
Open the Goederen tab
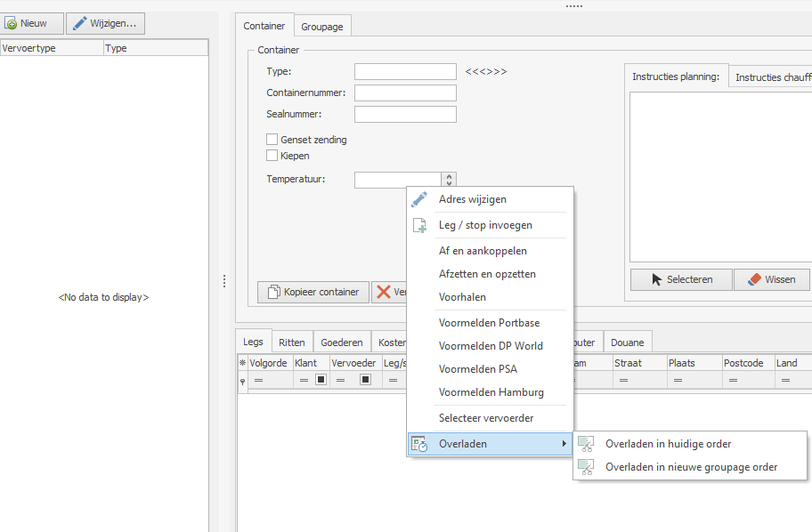tap(341, 343)
